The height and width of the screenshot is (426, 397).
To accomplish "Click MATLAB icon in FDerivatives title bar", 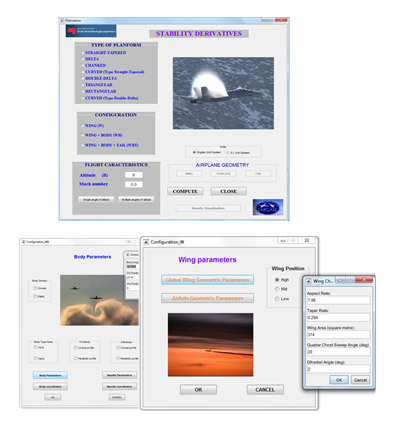I will 62,21.
